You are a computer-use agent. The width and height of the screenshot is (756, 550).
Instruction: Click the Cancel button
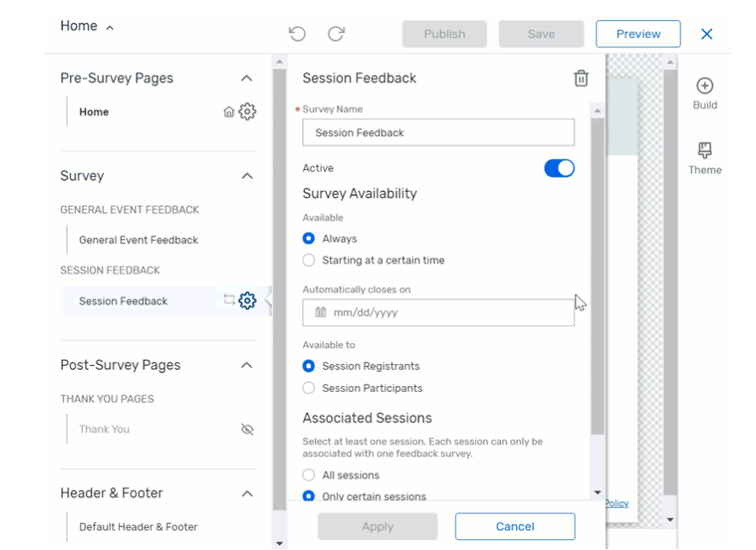514,525
